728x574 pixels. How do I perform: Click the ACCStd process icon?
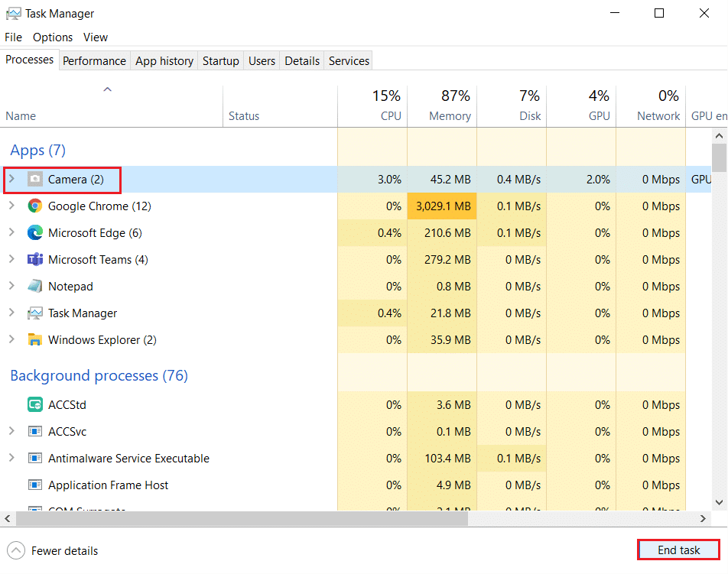tap(35, 404)
